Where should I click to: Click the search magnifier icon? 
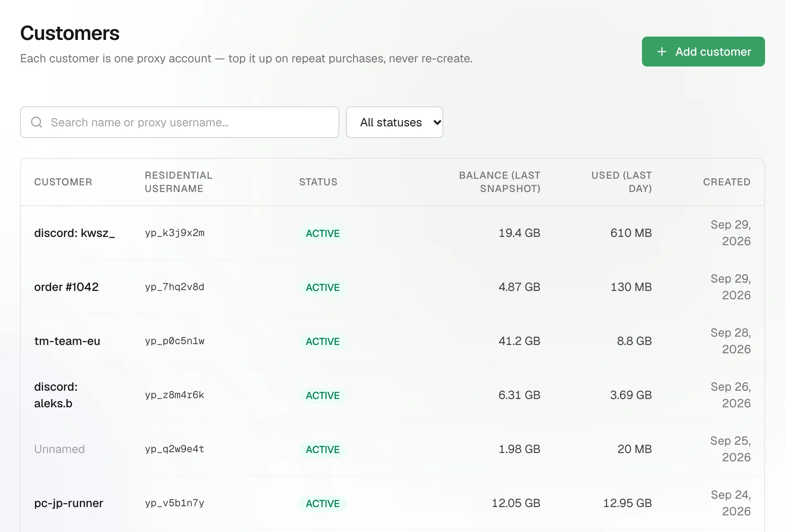[37, 122]
